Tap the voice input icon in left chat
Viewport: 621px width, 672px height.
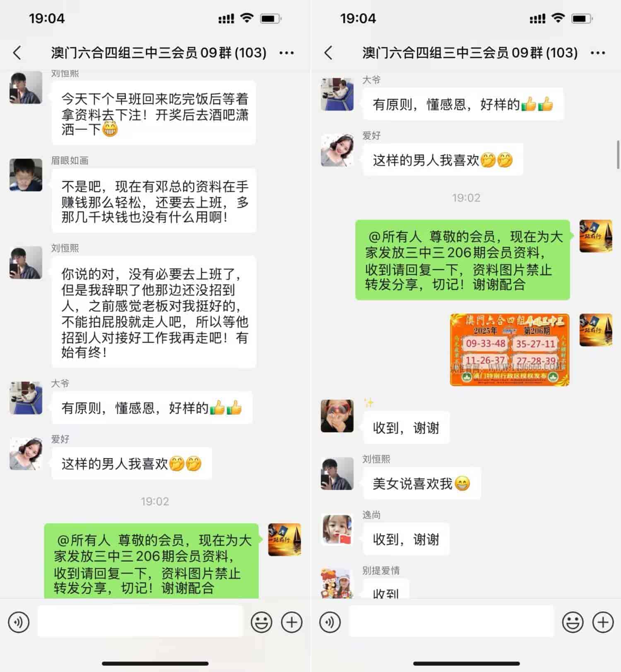19,622
